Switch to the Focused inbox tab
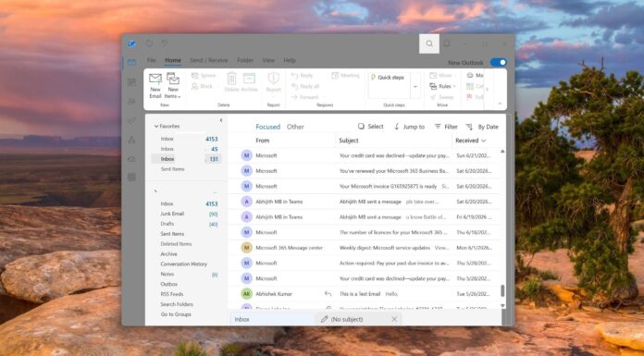The width and height of the screenshot is (644, 356). 267,127
